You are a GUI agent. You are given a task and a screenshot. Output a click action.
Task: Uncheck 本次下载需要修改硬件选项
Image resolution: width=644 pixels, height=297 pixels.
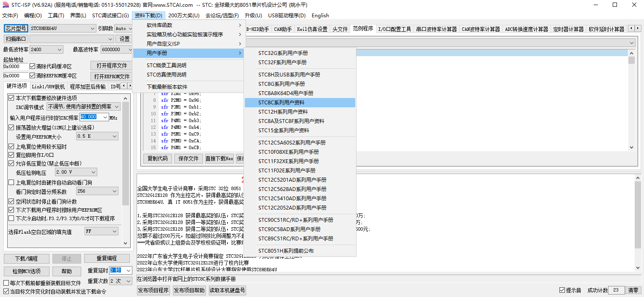coord(11,98)
